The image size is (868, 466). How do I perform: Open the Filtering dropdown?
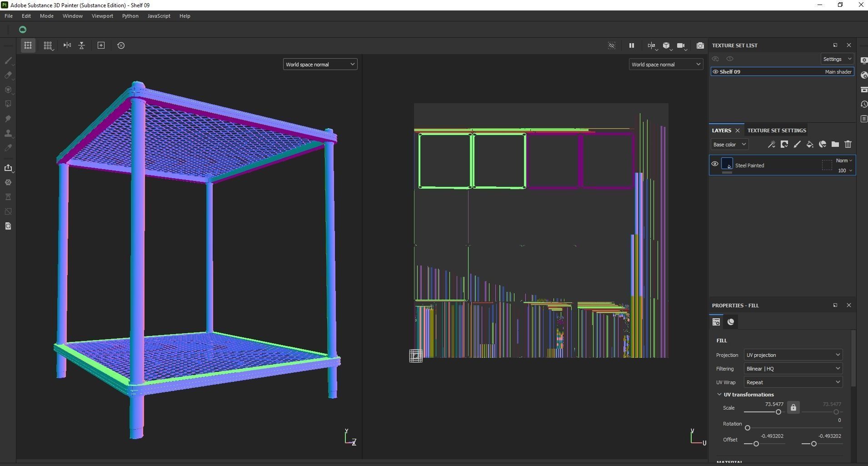[793, 369]
